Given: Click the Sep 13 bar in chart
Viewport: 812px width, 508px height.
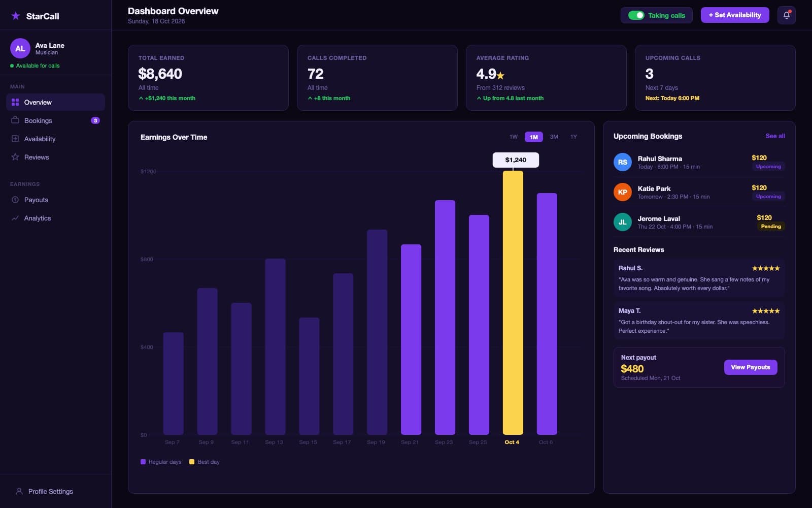Looking at the screenshot, I should point(275,346).
